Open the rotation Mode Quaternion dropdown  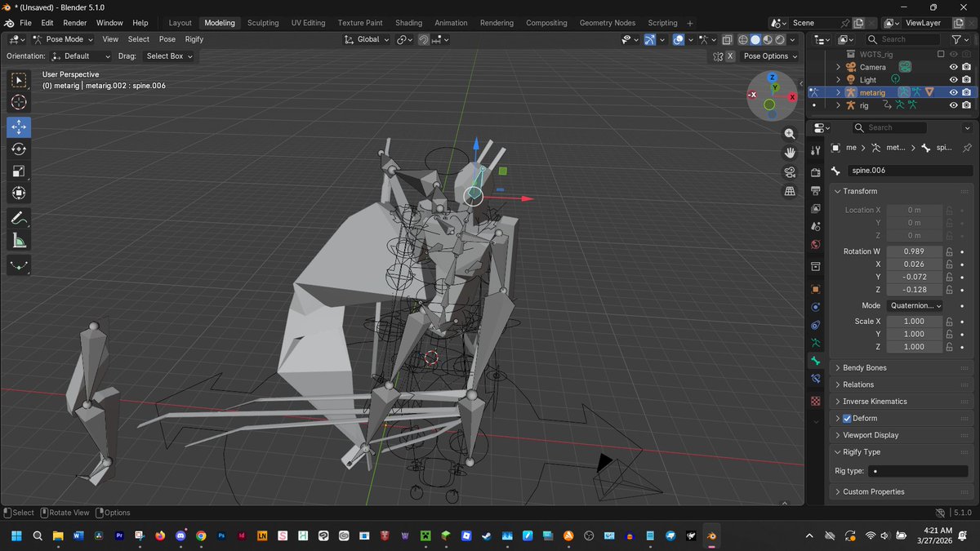pyautogui.click(x=915, y=305)
